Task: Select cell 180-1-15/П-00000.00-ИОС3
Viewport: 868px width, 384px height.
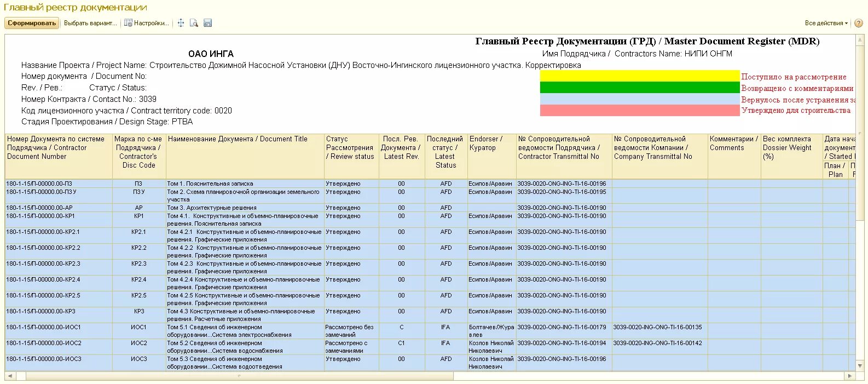Action: (59, 363)
